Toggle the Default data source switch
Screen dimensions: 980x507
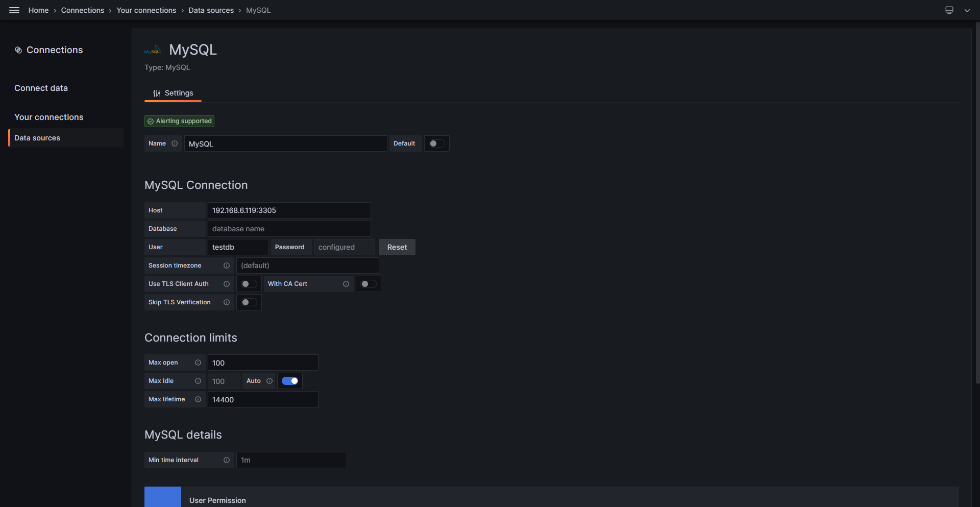(437, 143)
